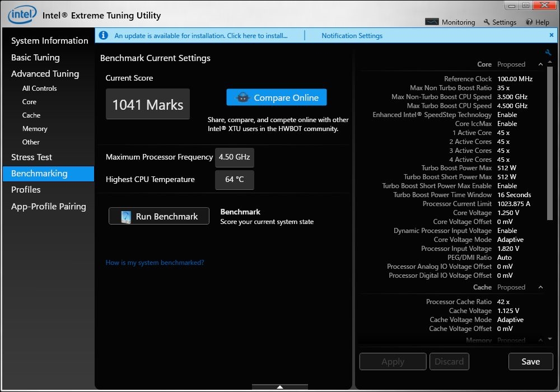Screen dimensions: 560x392
Task: Click the Intel logo icon
Action: tap(22, 15)
